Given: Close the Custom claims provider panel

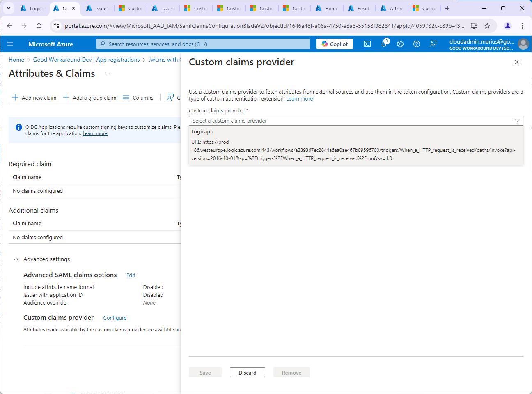Looking at the screenshot, I should point(517,62).
